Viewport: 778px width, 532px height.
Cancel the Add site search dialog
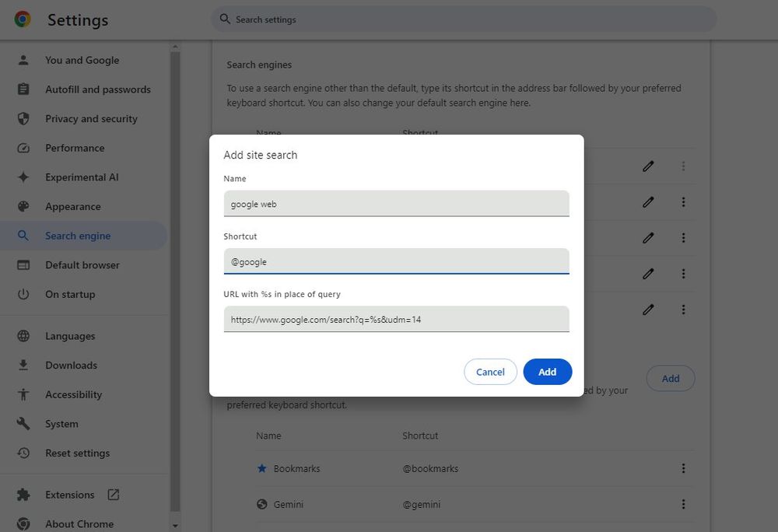pos(490,372)
